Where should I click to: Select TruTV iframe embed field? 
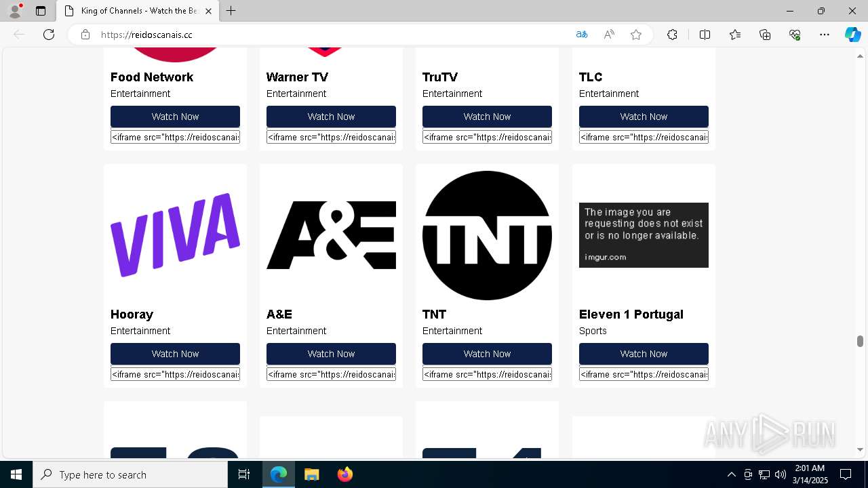[487, 137]
